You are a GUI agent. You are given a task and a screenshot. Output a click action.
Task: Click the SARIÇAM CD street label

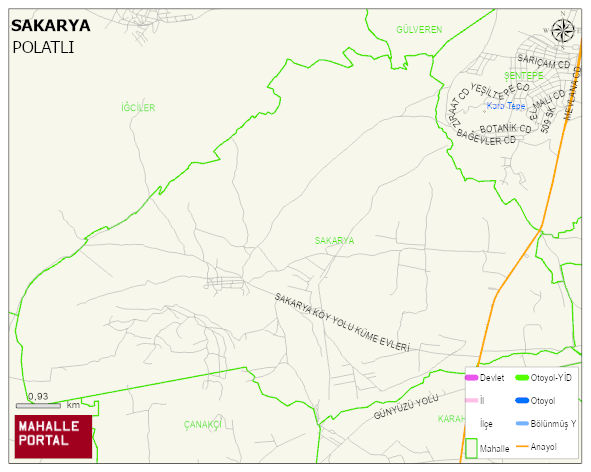[x=544, y=62]
